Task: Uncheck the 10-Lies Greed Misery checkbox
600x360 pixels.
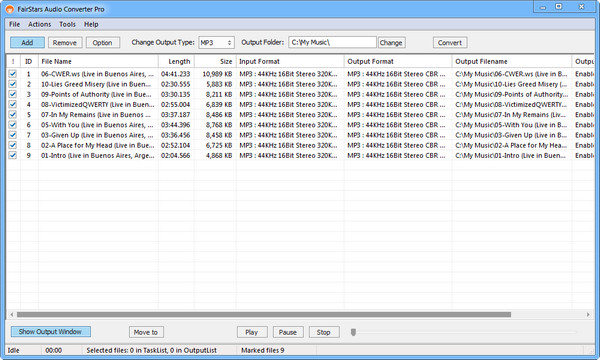Action: 13,84
